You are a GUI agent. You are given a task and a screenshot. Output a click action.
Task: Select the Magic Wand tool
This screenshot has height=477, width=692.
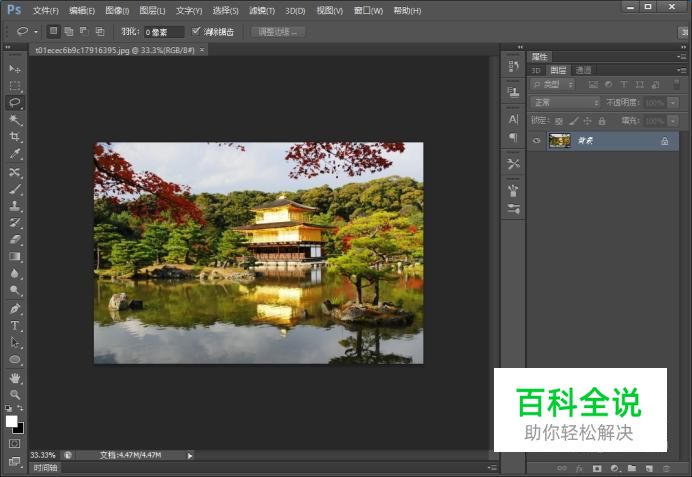15,119
